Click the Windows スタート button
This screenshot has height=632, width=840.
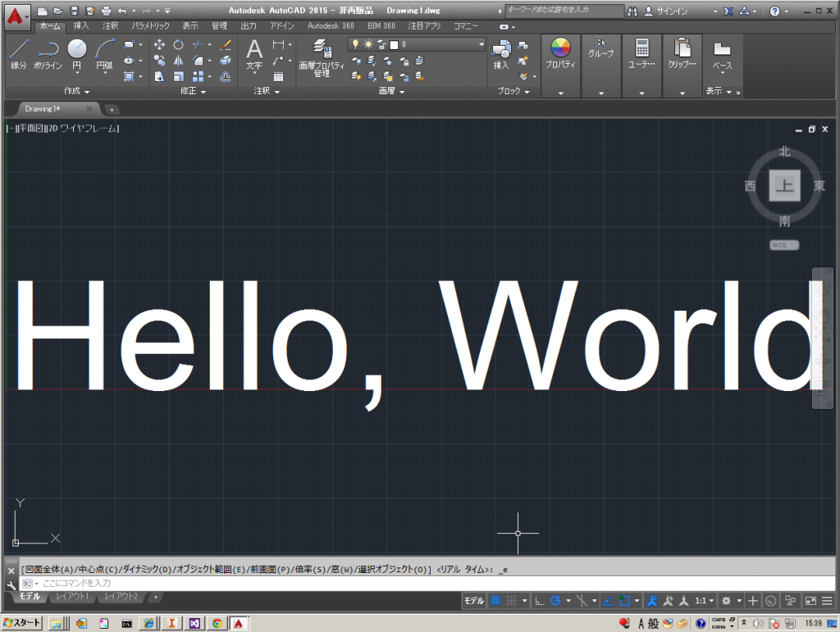pyautogui.click(x=21, y=623)
